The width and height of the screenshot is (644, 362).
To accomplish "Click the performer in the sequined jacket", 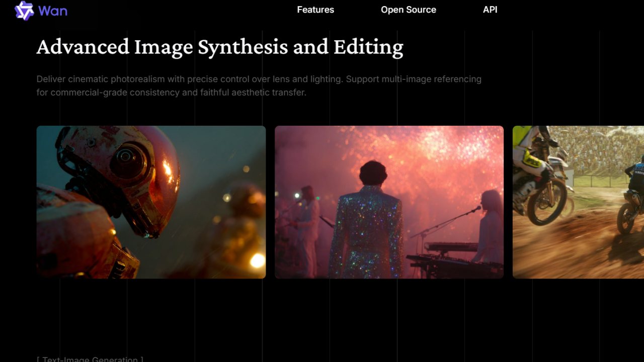I will point(366,226).
